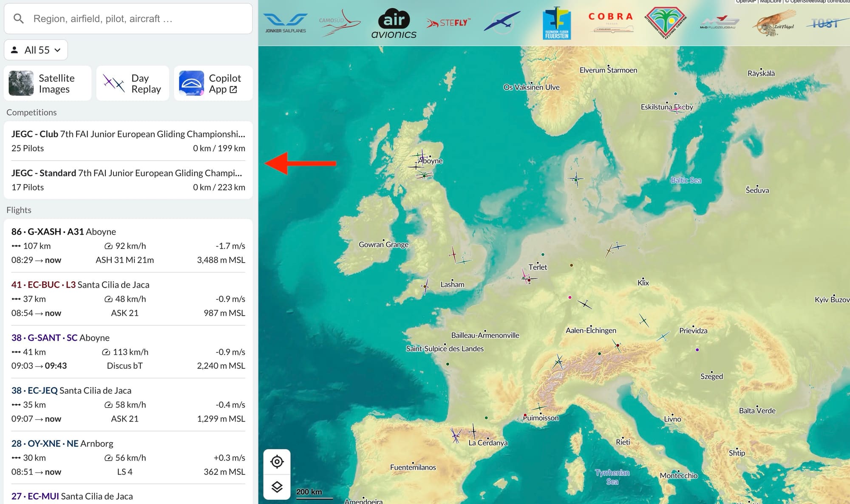Screen dimensions: 850x504
Task: Open the map layers icon
Action: (277, 487)
